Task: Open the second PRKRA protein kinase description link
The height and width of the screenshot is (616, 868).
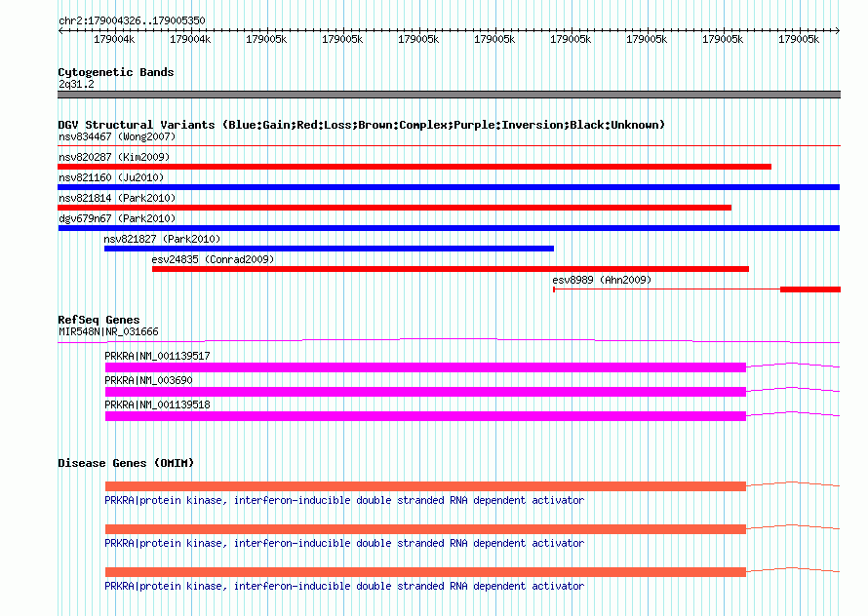Action: (344, 544)
